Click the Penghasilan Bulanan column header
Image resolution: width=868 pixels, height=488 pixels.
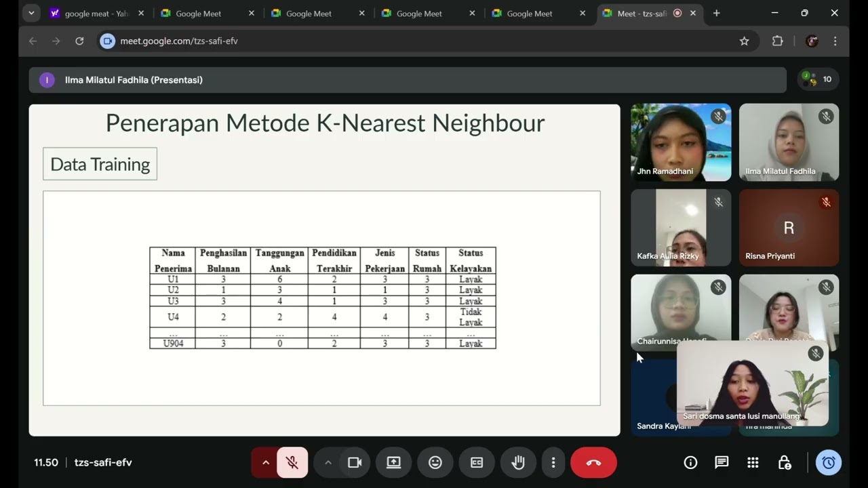point(223,261)
